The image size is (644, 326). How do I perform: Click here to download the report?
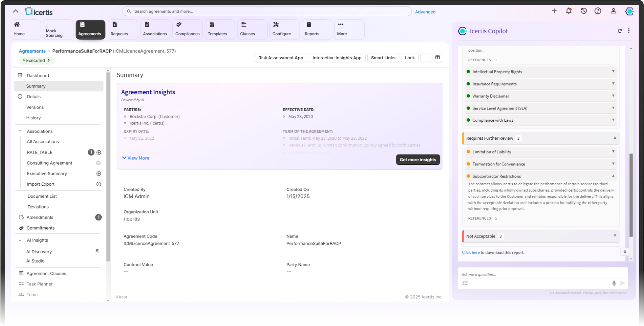[471, 253]
